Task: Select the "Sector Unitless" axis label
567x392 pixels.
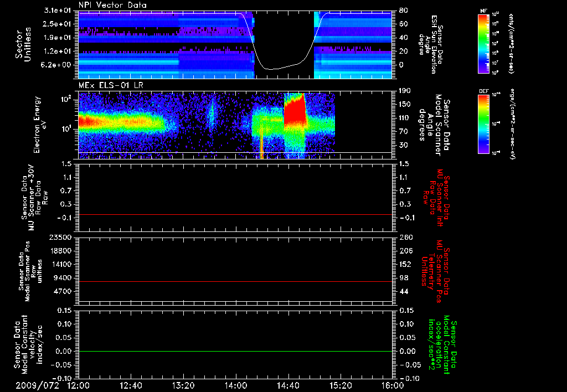Action: (23, 44)
